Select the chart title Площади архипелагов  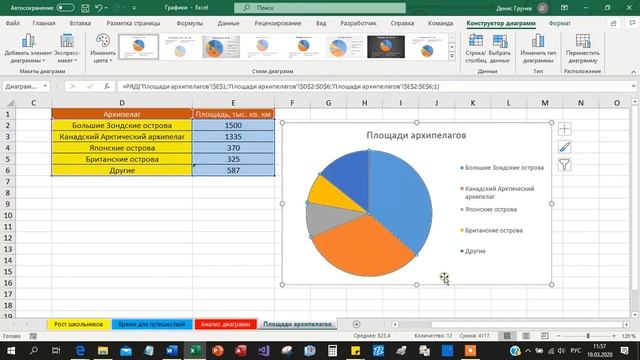[x=416, y=135]
